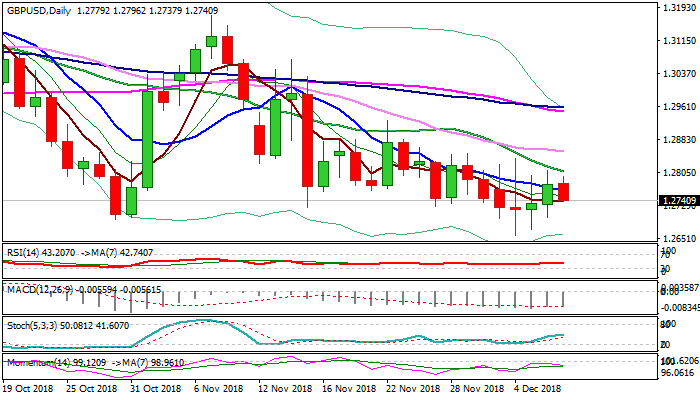Select the Momentum(14) indicator label
Viewport: 700px width, 400px height.
pyautogui.click(x=38, y=360)
